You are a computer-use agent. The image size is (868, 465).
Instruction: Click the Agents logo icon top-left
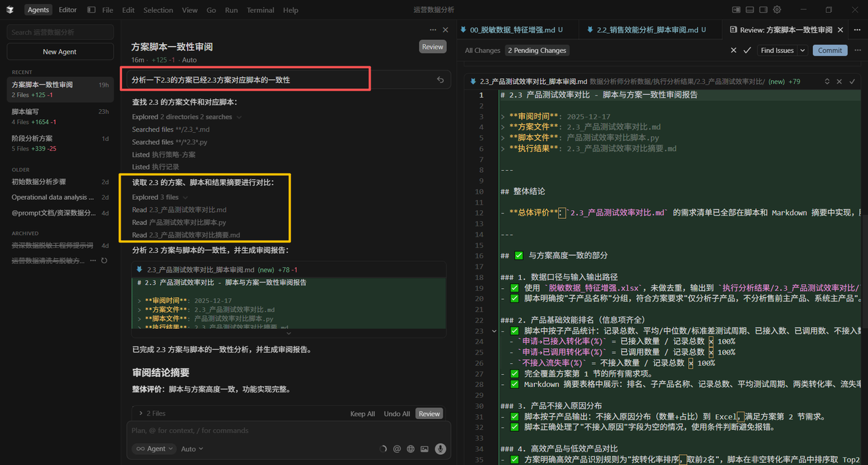[9, 9]
